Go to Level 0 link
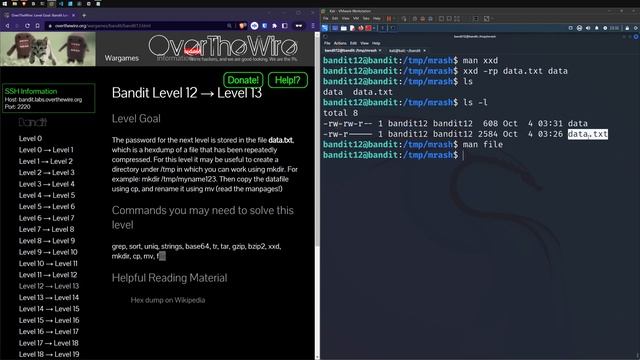640x360 pixels. (x=30, y=138)
